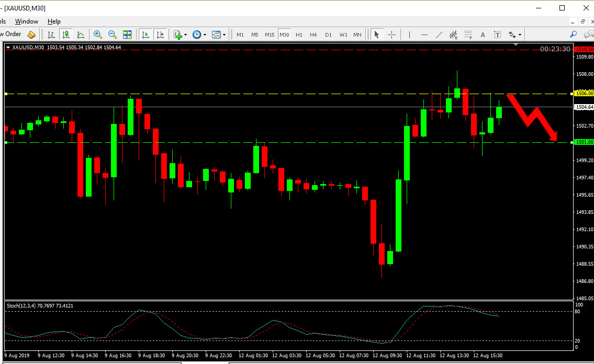Click the green 1501.00 price label

pyautogui.click(x=584, y=142)
